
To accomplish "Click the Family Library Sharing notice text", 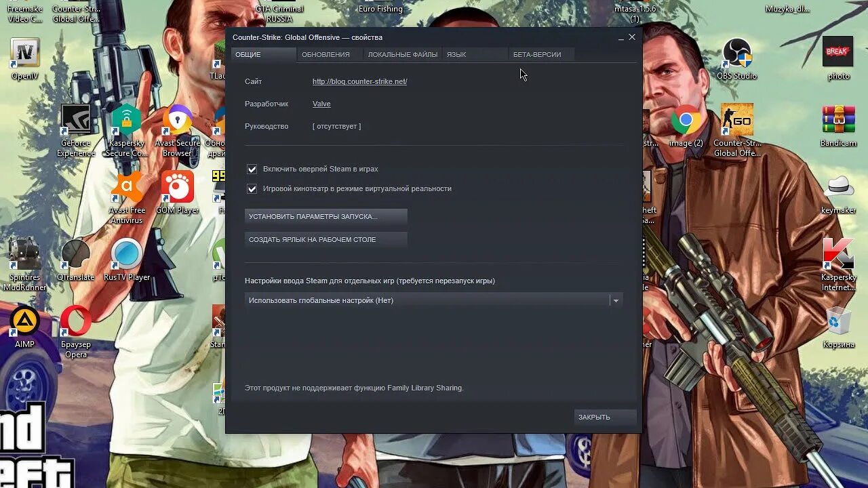I will pos(354,388).
